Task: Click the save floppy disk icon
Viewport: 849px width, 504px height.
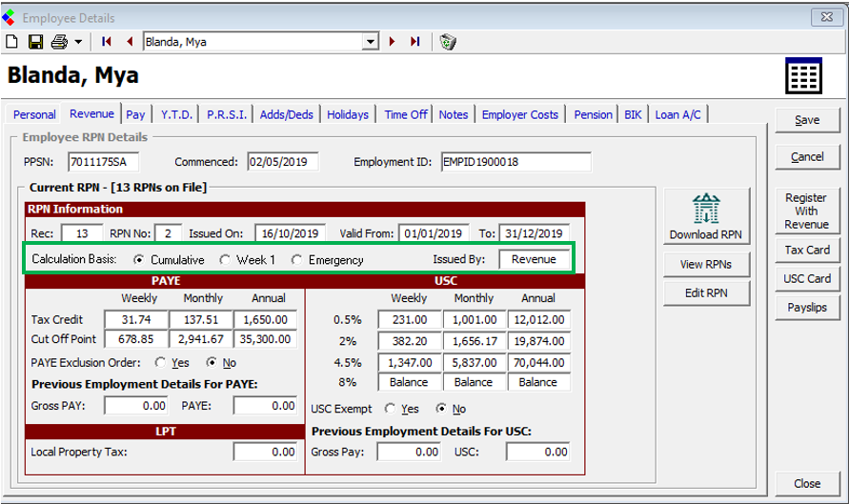Action: (x=35, y=42)
